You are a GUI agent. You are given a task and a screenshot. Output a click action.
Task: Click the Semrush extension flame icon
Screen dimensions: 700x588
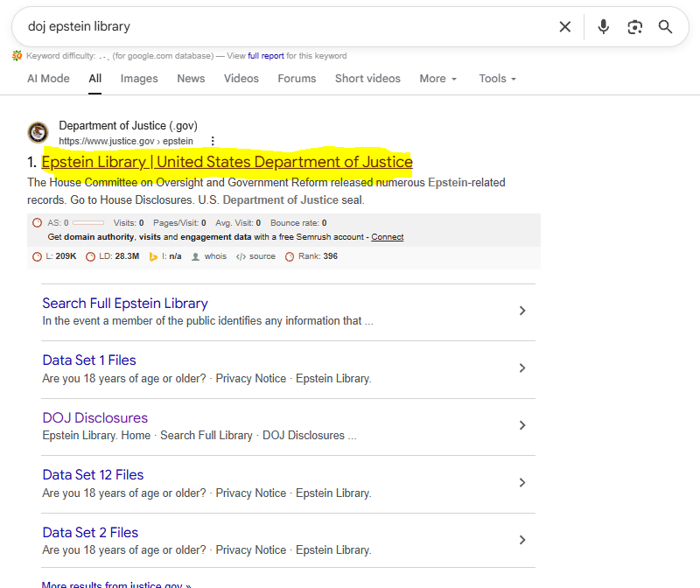15,55
